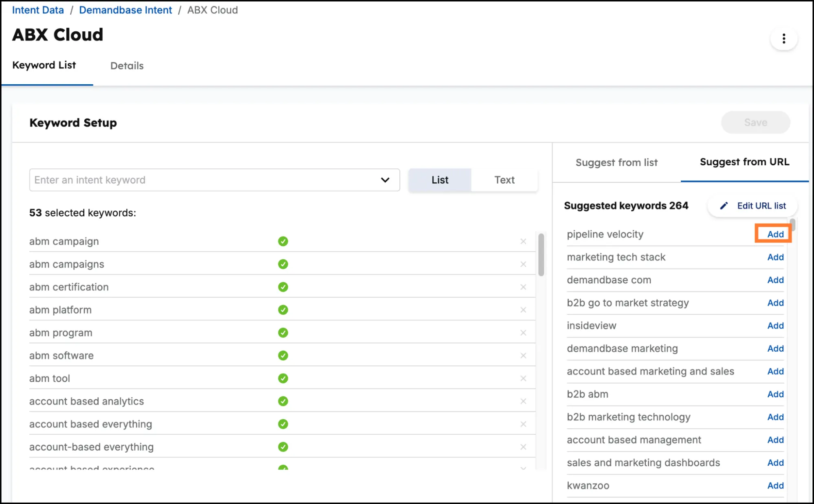The height and width of the screenshot is (504, 814).
Task: Click the Suggested keywords 264 heading
Action: click(626, 206)
